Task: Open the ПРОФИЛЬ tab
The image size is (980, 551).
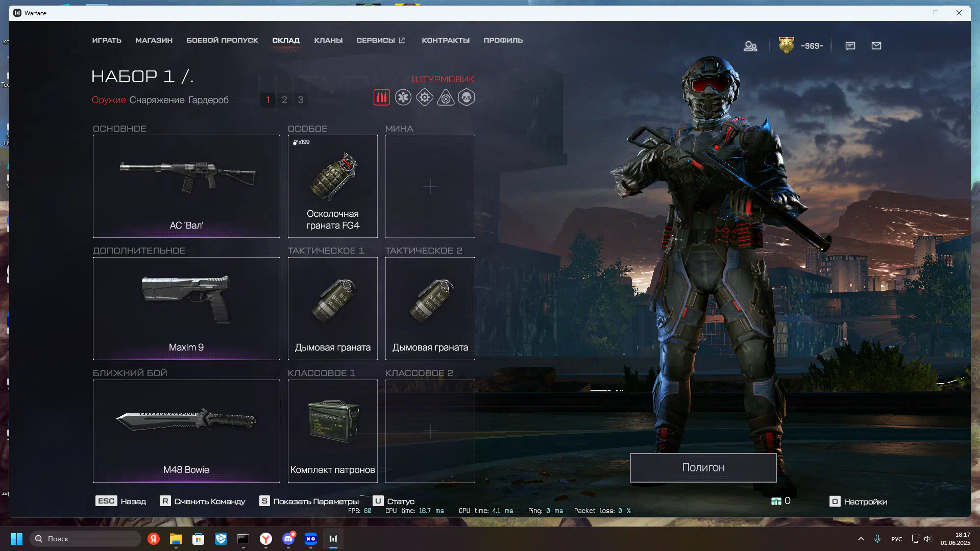Action: (x=503, y=40)
